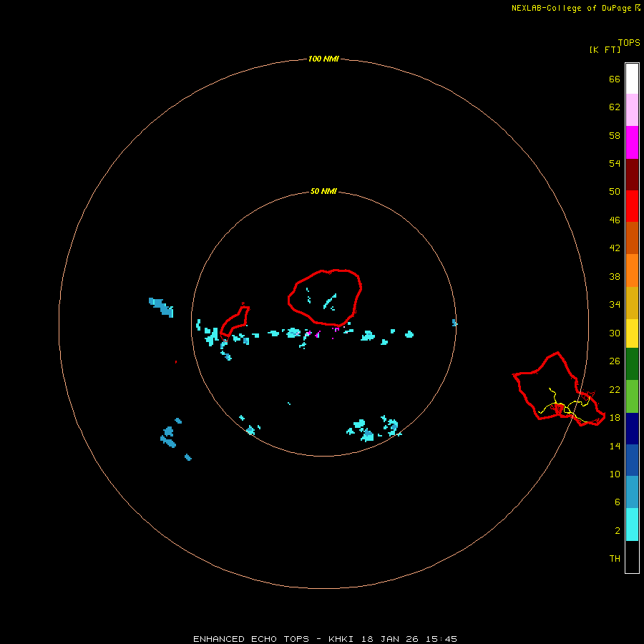Click the 'ENHANCED ECHO TOPS' product label
The height and width of the screenshot is (644, 644).
[251, 639]
